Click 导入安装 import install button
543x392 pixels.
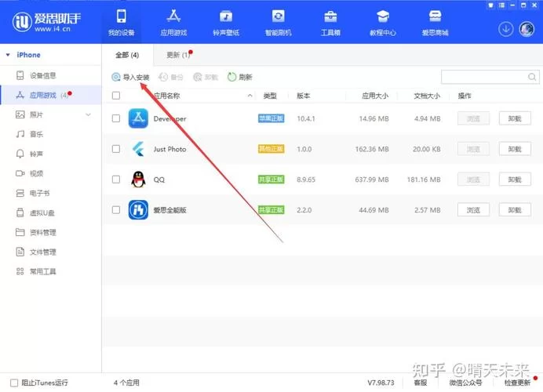[130, 77]
